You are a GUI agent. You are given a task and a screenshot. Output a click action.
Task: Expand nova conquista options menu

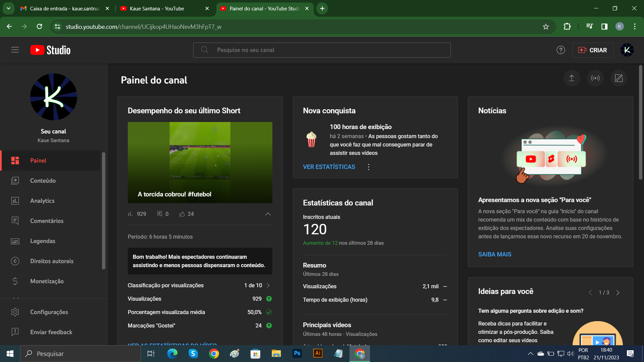pyautogui.click(x=368, y=167)
